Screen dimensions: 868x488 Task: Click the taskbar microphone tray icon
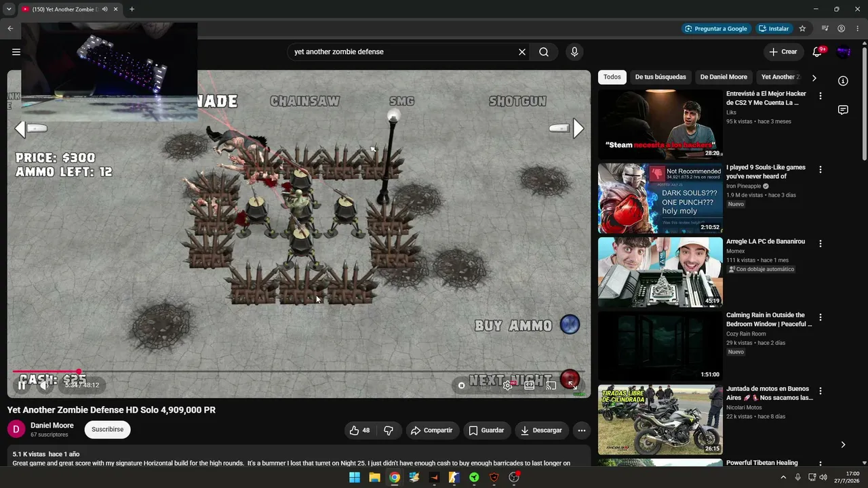(x=797, y=477)
